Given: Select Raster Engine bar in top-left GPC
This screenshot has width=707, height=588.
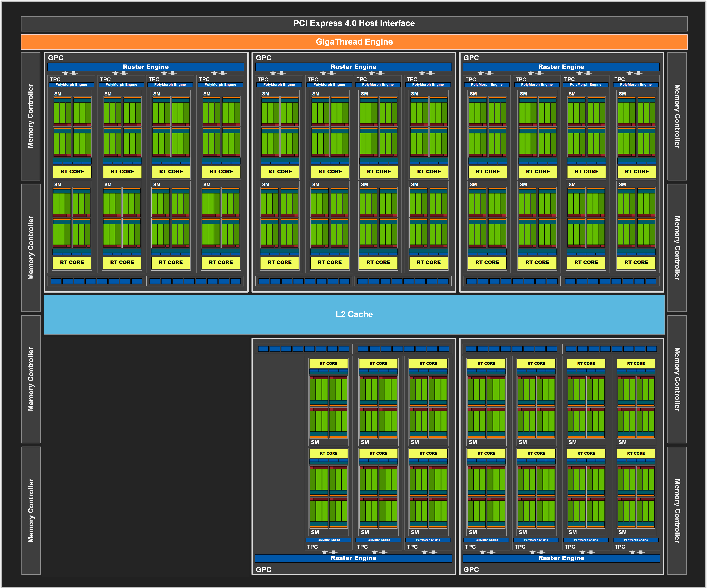Looking at the screenshot, I should click(x=145, y=67).
